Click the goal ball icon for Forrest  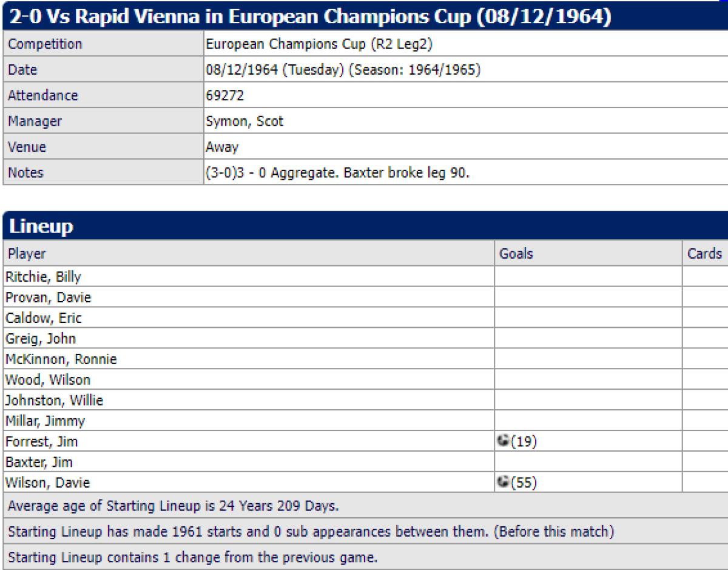pyautogui.click(x=503, y=441)
